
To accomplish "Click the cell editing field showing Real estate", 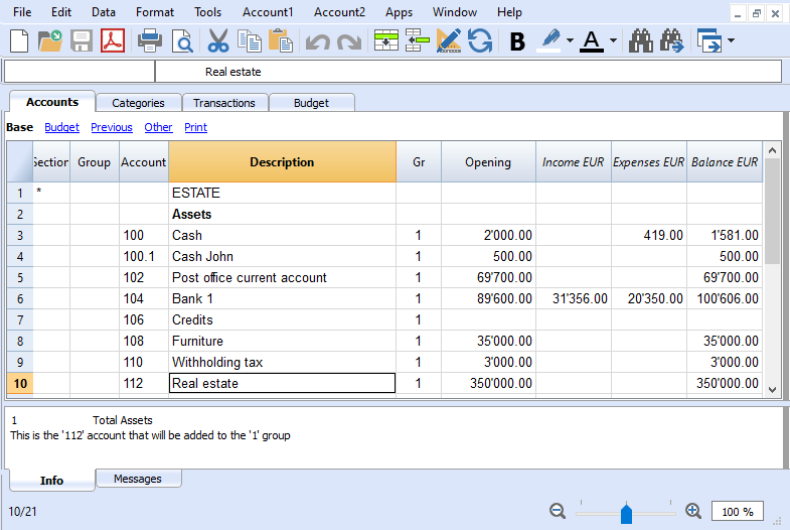I will (468, 72).
